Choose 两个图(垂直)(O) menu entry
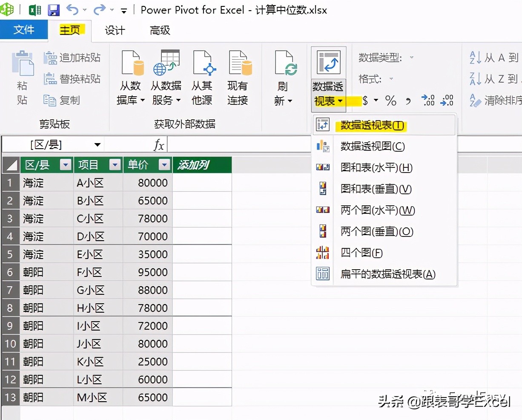Viewport: 522px width, 420px height. pos(384,231)
